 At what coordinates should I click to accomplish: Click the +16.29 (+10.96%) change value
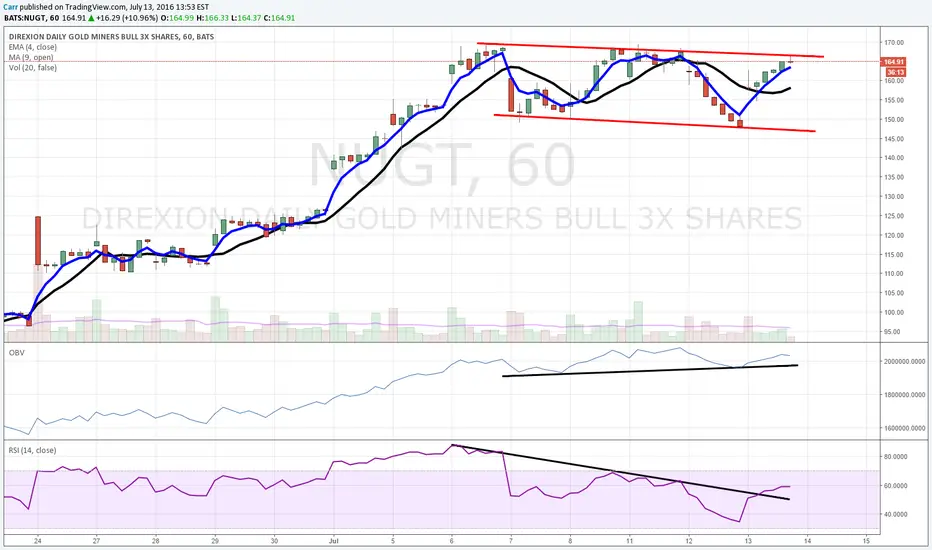127,18
